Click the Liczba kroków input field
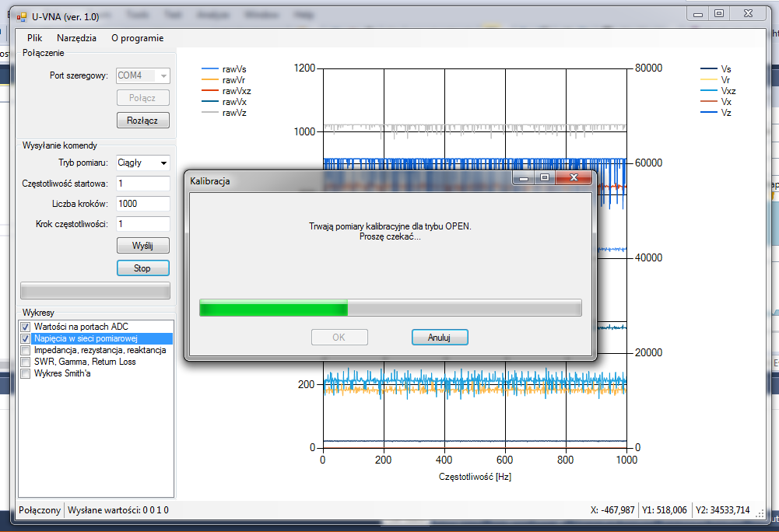This screenshot has width=779, height=532. tap(142, 204)
